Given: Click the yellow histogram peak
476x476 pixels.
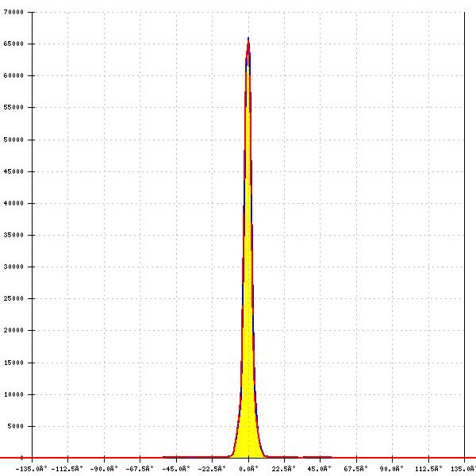Looking at the screenshot, I should pos(248,249).
